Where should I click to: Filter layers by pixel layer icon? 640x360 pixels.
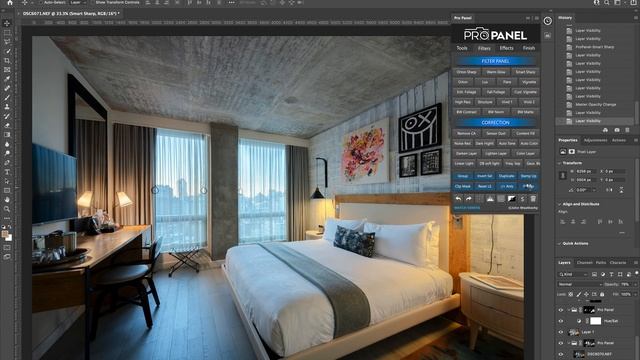(594, 274)
